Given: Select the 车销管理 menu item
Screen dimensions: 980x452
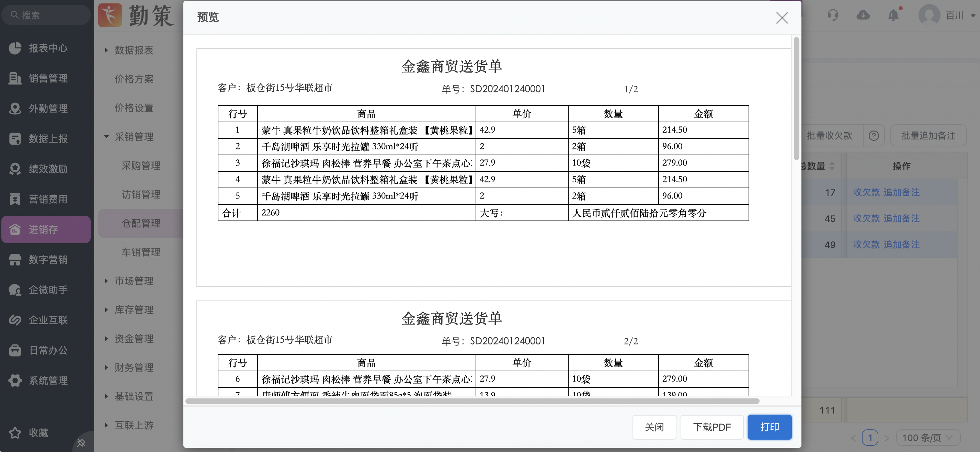Looking at the screenshot, I should tap(141, 252).
